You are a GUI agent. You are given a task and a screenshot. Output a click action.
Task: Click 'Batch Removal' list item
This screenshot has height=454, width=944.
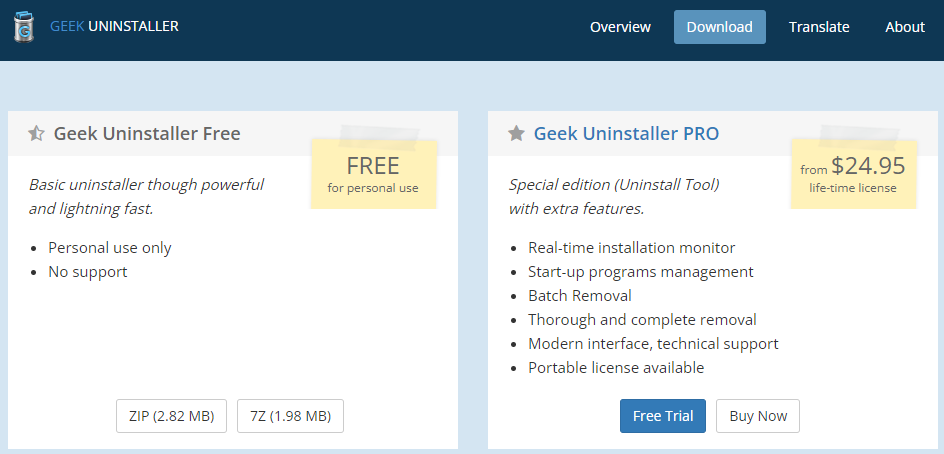pyautogui.click(x=580, y=296)
